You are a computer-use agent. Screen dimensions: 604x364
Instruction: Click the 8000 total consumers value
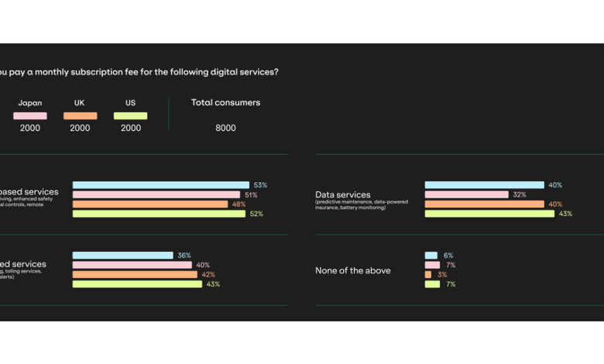[x=225, y=128]
